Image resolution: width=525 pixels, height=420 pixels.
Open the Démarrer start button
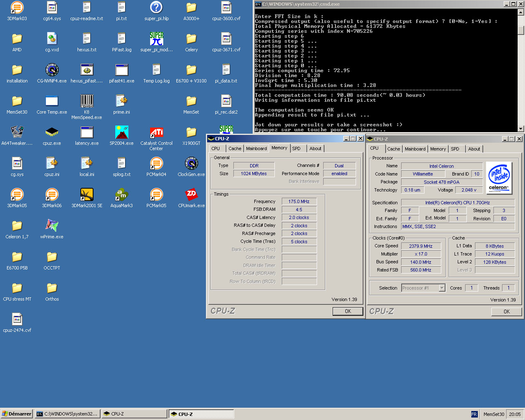click(16, 414)
